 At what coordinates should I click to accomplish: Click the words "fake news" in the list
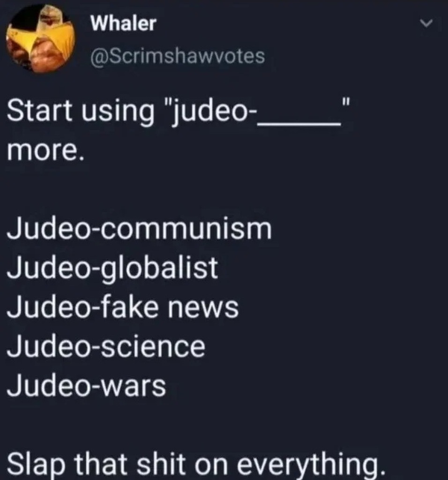170,307
